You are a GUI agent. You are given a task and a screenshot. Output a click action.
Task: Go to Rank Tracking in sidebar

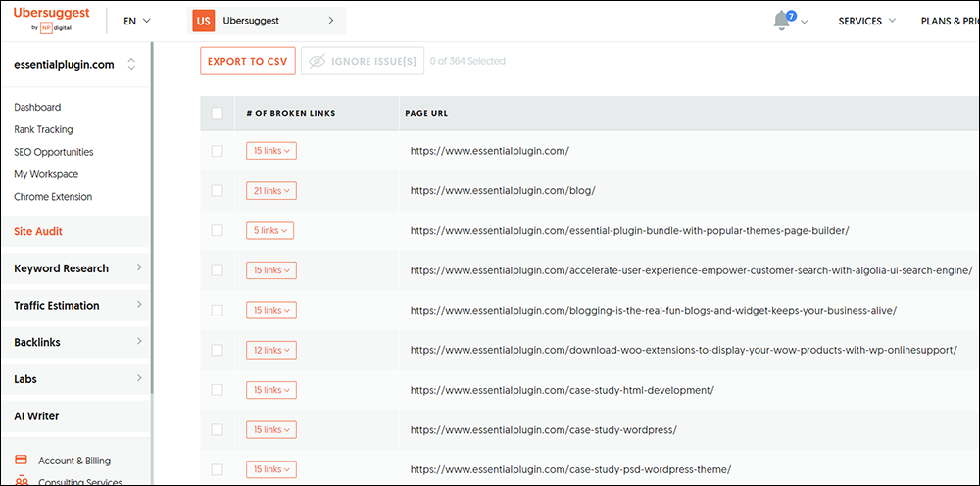click(43, 129)
